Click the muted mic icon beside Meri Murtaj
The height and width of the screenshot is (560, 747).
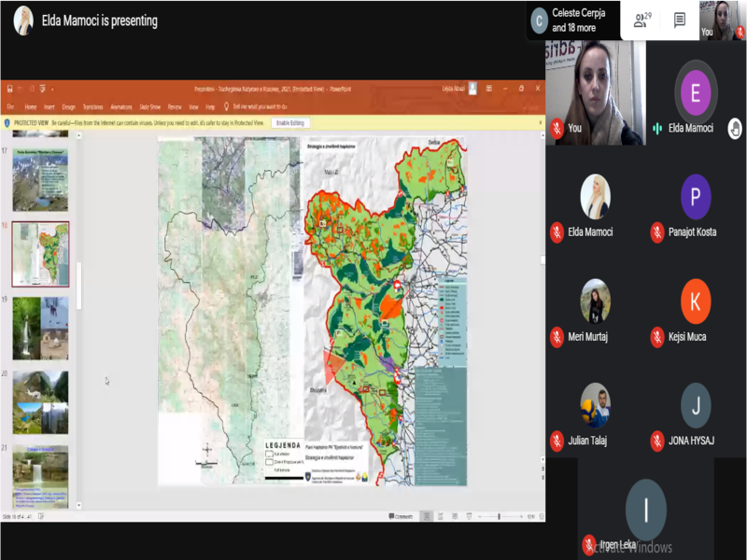(x=557, y=337)
